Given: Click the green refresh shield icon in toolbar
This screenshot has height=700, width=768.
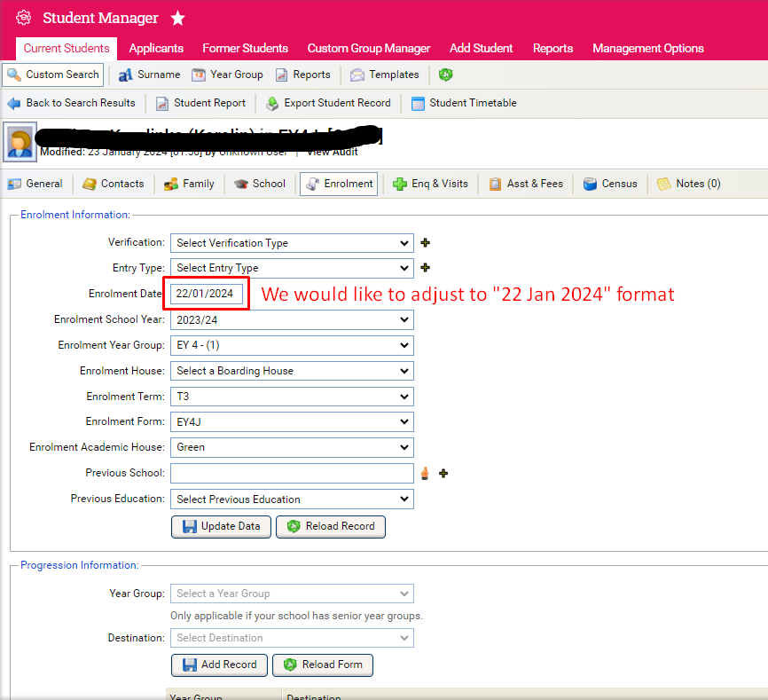Looking at the screenshot, I should (446, 75).
